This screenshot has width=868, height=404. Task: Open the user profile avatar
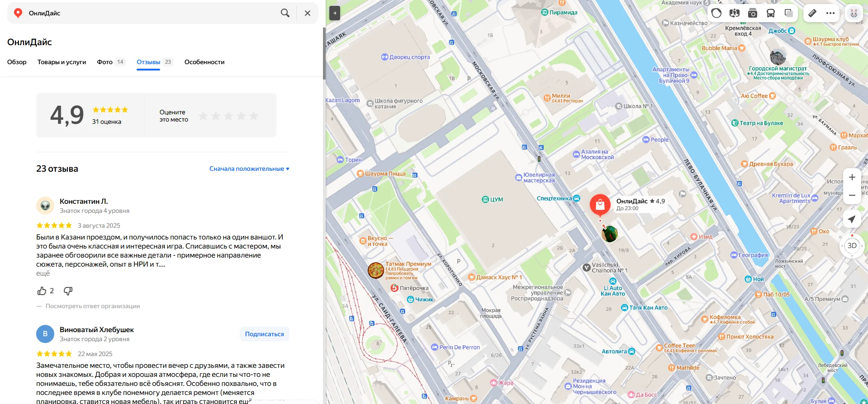(x=854, y=13)
